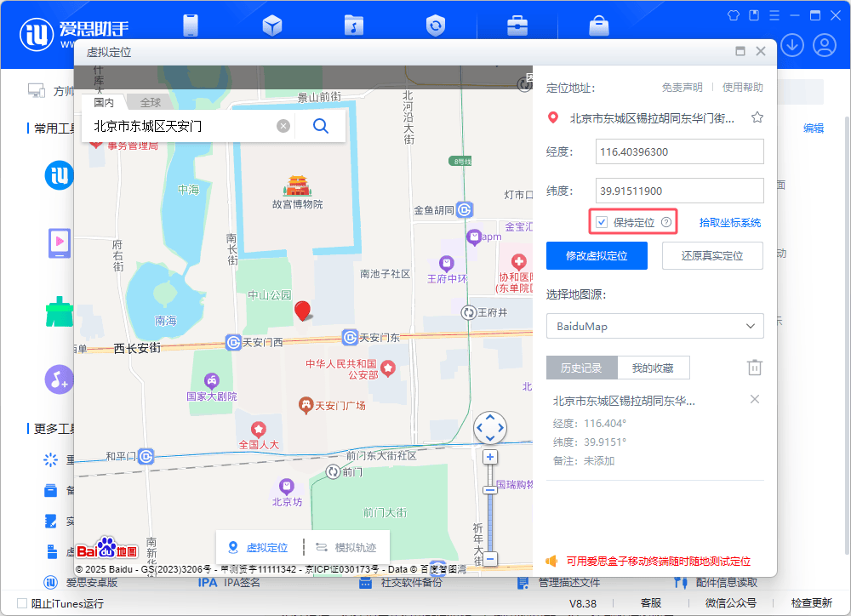Open the music section in the top toolbar
The image size is (851, 616).
354,26
